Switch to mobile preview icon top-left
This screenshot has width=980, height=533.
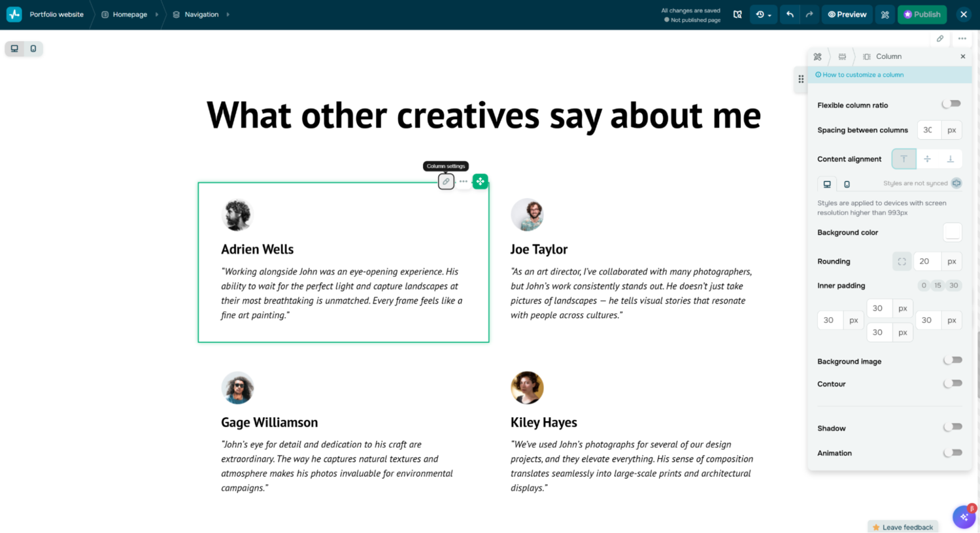point(33,48)
